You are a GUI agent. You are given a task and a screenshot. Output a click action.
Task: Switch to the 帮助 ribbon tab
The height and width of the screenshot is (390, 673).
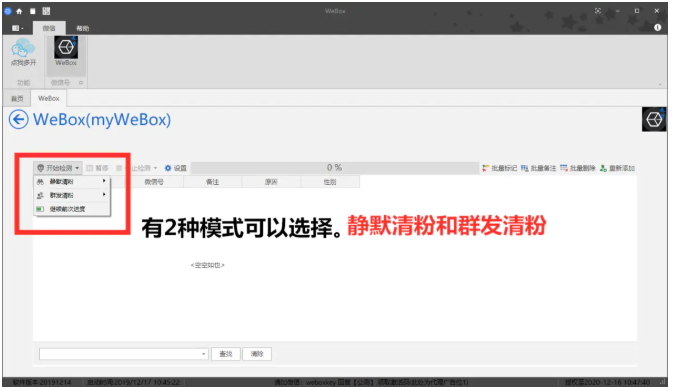click(83, 28)
